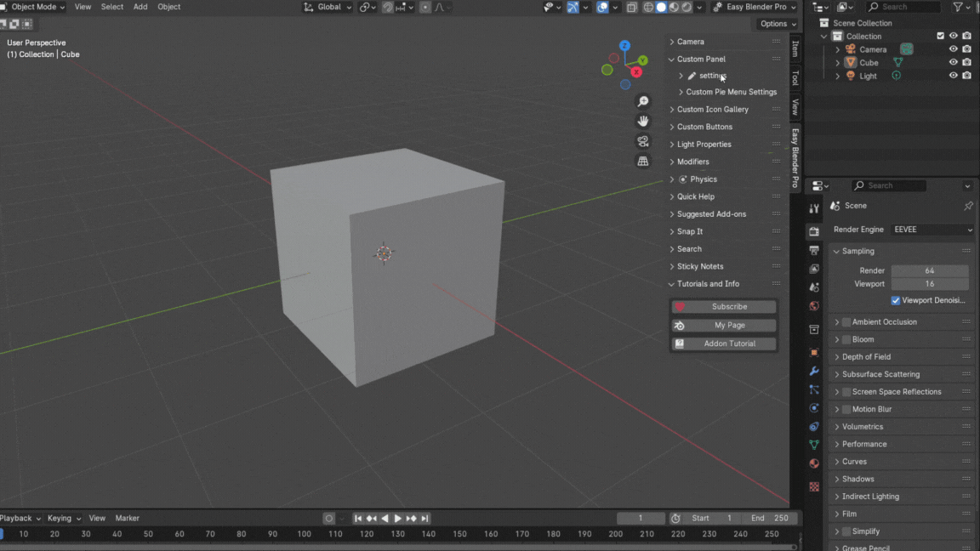Open the Render Engine EEVEE dropdown
Screen dimensions: 980x551
(932, 230)
